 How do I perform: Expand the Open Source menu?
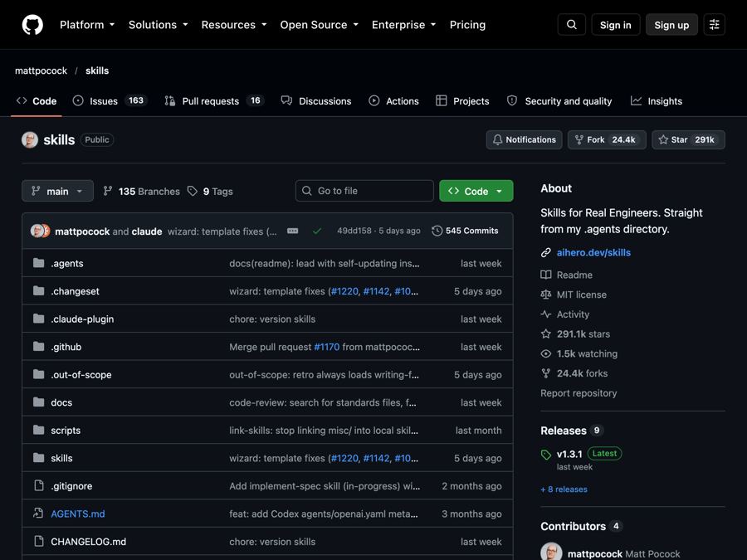click(x=320, y=25)
